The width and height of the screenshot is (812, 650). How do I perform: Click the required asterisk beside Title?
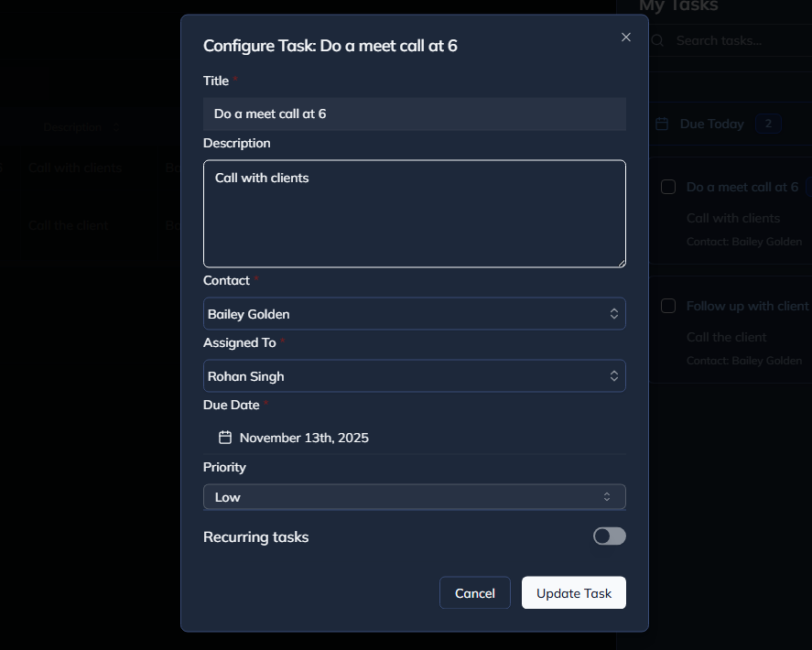pos(234,80)
